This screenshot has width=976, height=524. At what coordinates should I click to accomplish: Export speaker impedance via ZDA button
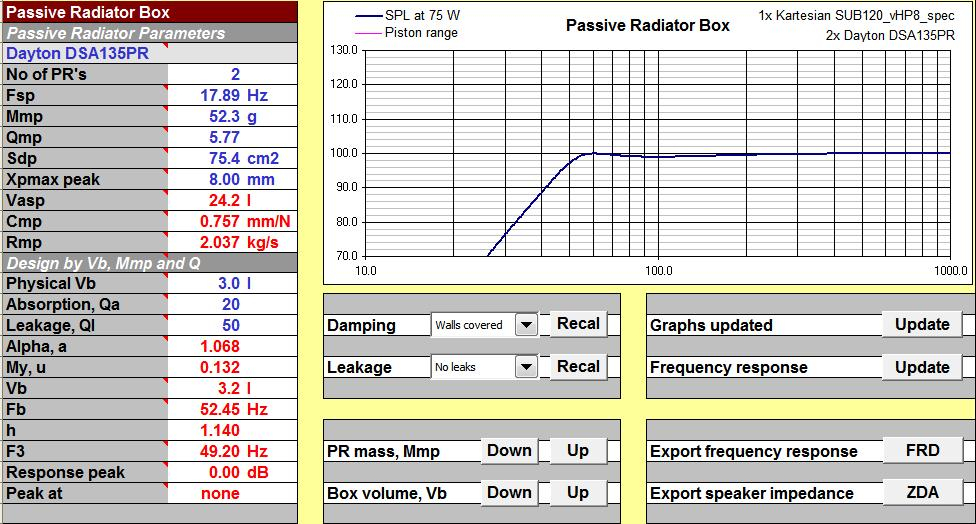pyautogui.click(x=922, y=493)
